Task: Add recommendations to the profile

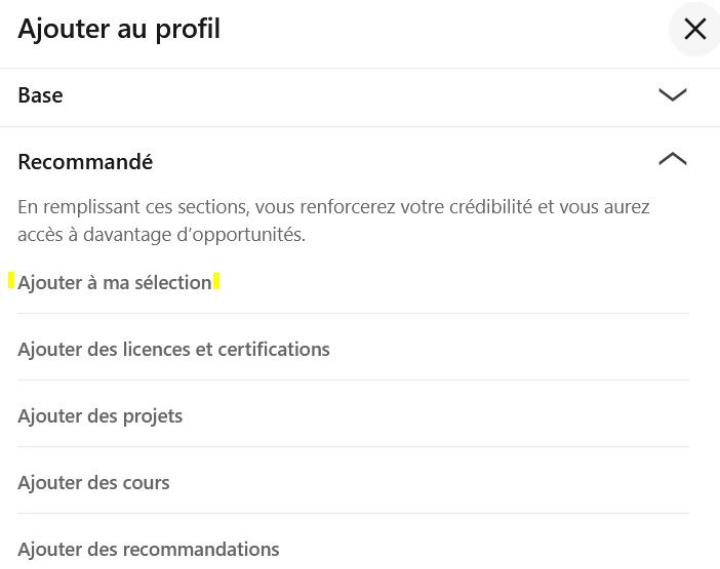Action: pyautogui.click(x=149, y=549)
